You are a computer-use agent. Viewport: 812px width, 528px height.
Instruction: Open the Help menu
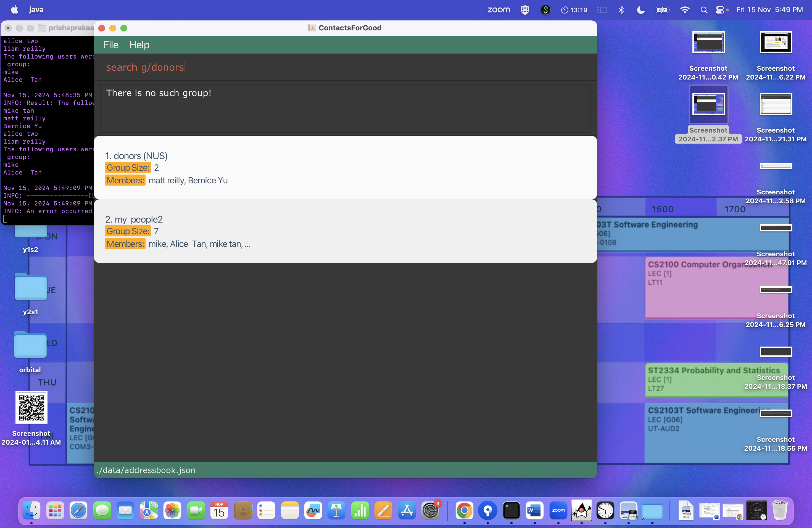[139, 45]
